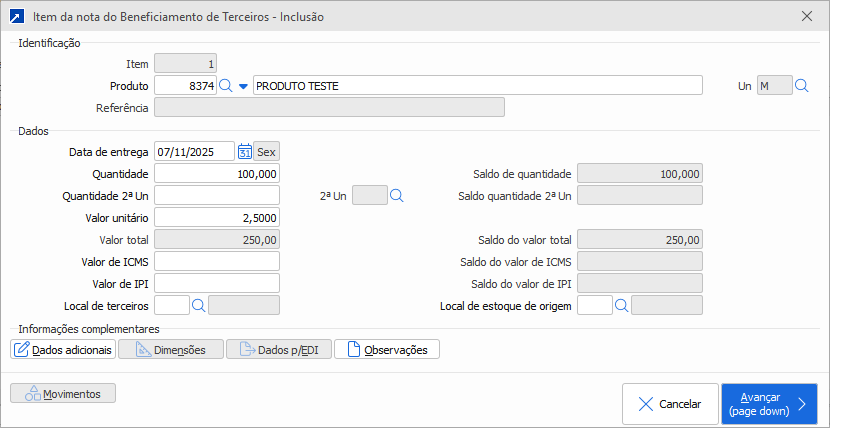Open Observações notes
844x435 pixels.
(387, 350)
